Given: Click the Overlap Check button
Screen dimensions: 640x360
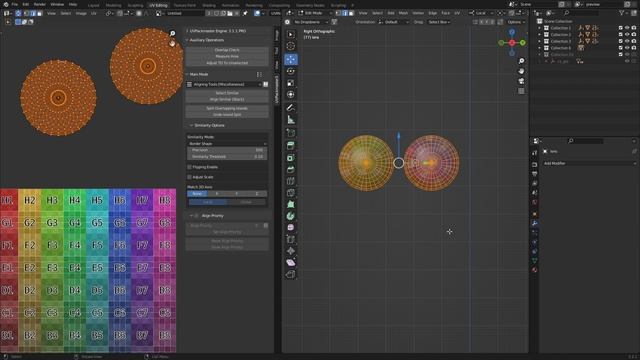Looking at the screenshot, I should coord(227,50).
